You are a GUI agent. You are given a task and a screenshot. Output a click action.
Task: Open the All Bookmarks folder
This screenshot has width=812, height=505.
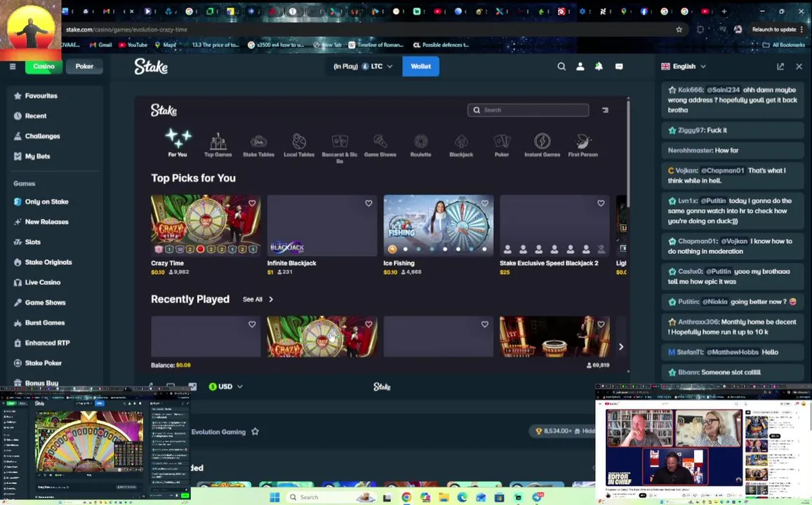(x=784, y=45)
